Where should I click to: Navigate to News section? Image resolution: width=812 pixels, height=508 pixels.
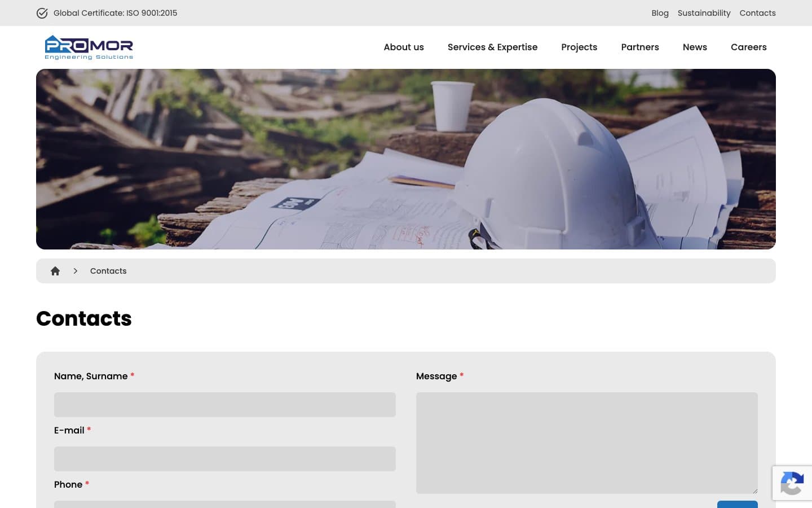pos(695,47)
